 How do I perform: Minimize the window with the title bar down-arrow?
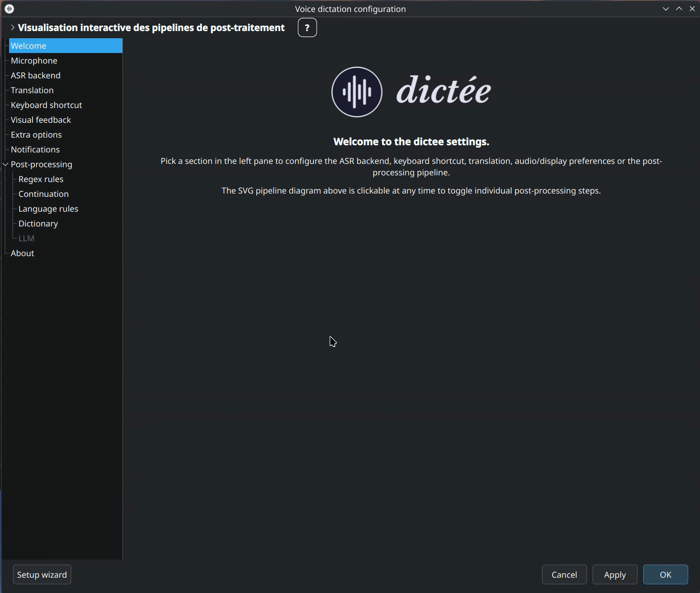[x=666, y=9]
